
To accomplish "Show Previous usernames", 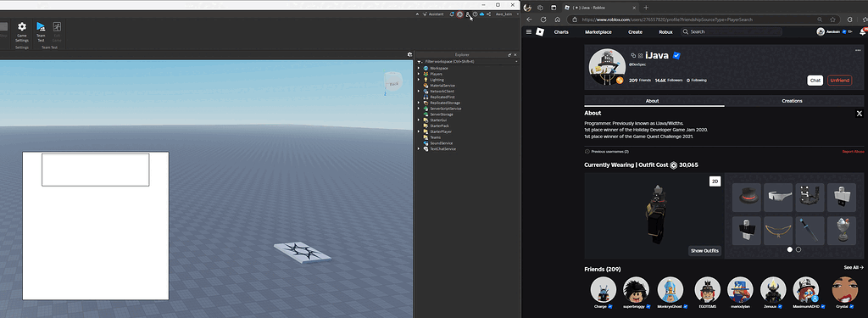I will [607, 151].
